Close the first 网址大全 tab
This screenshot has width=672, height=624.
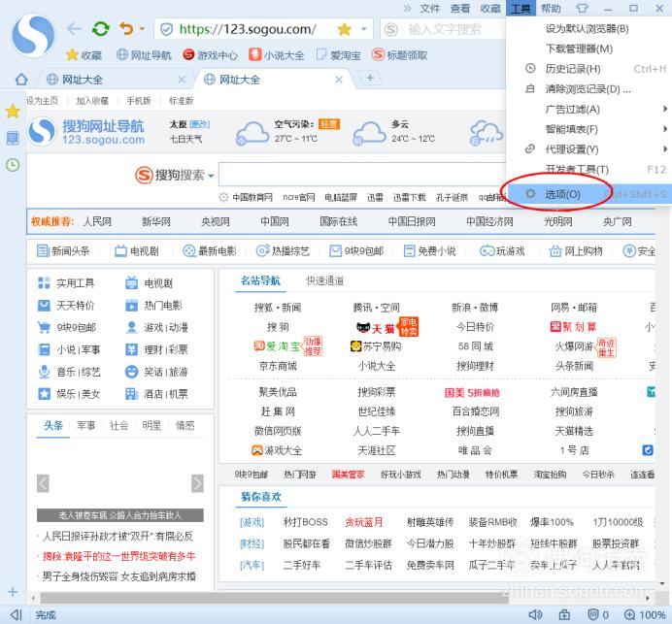coord(182,80)
